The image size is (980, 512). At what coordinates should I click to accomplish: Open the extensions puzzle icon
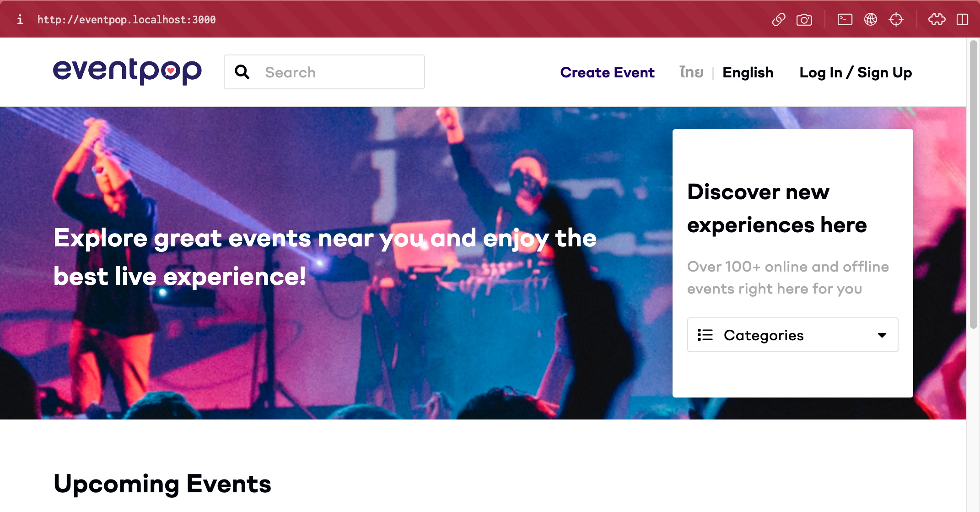[937, 19]
